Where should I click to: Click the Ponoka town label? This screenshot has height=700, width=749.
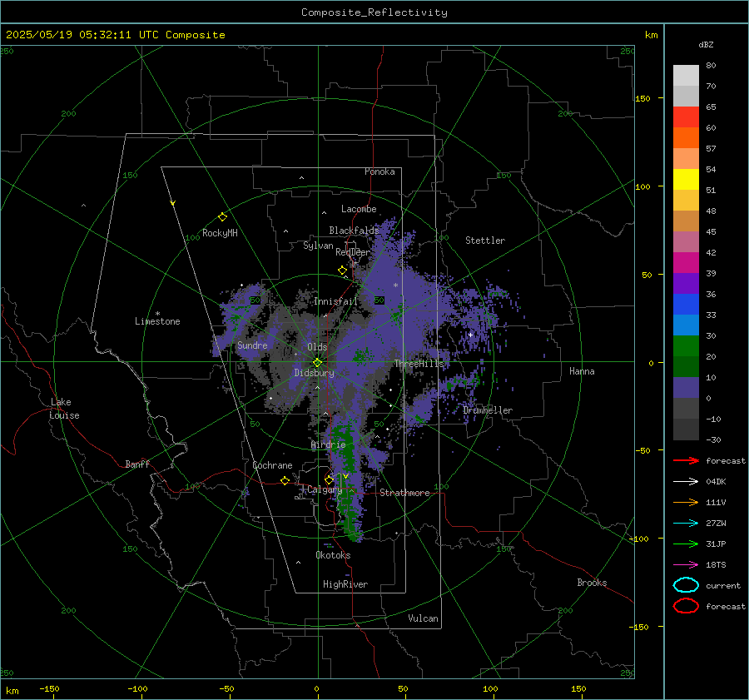click(x=379, y=171)
